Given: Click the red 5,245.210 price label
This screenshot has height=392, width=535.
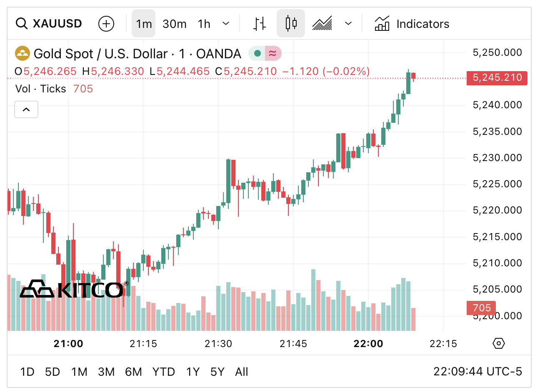Looking at the screenshot, I should [x=497, y=78].
